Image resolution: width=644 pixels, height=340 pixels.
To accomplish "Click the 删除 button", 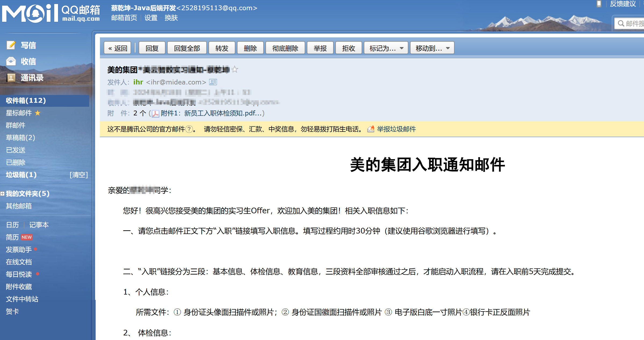I will click(250, 48).
